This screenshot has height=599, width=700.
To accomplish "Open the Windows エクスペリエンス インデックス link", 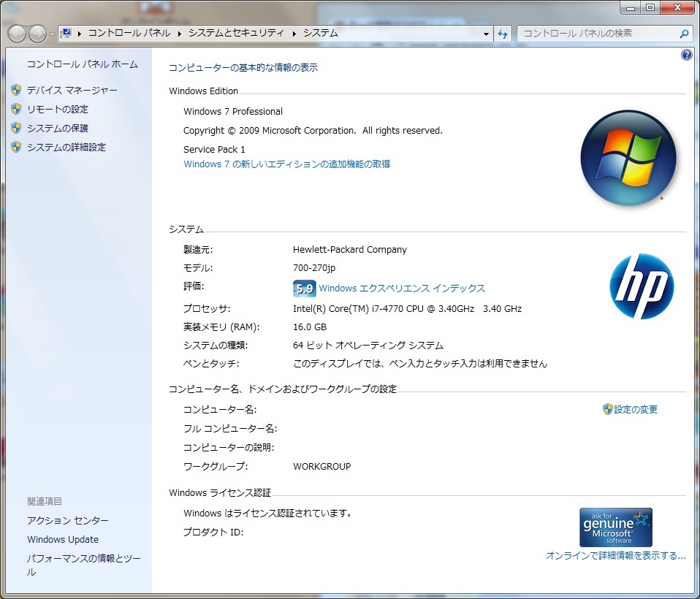I will coord(402,289).
